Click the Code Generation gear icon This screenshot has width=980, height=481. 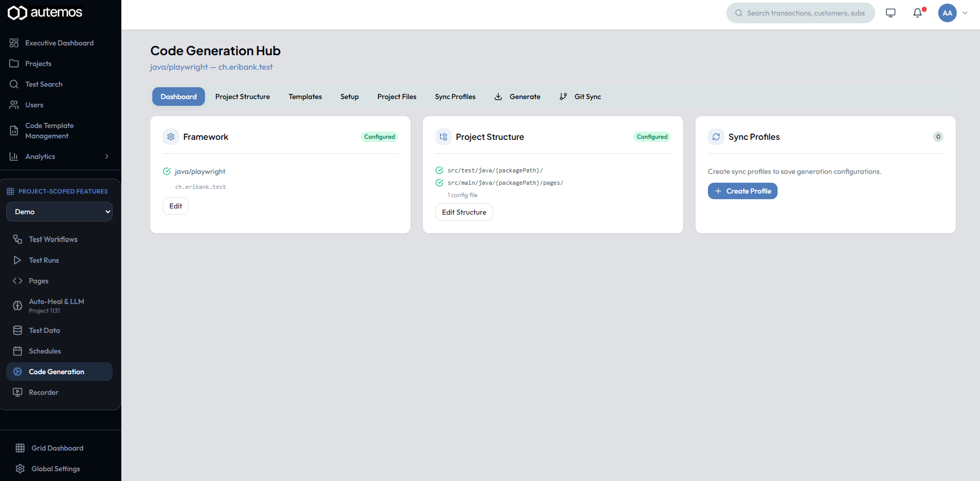(18, 372)
